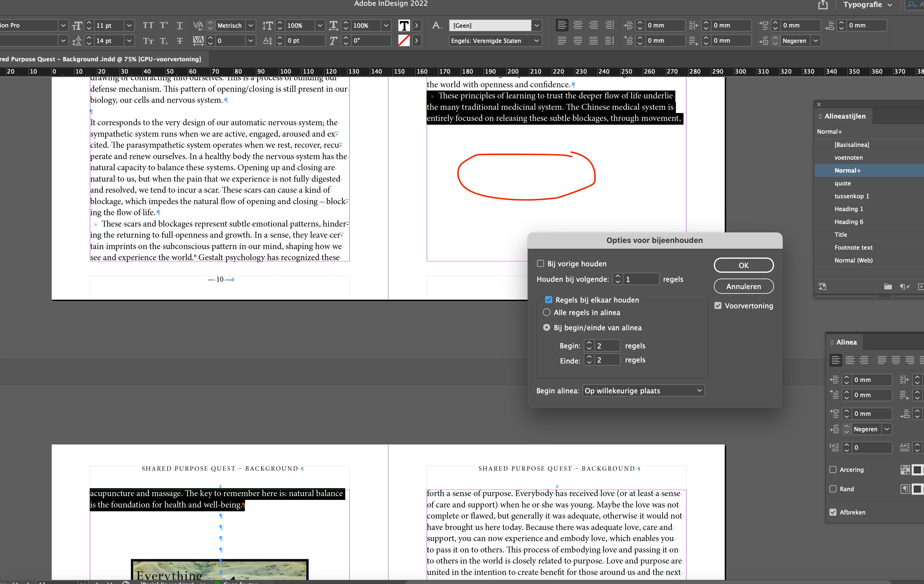Viewport: 924px width, 584px height.
Task: Open folder icon in Alineastijlen panel
Action: [888, 286]
